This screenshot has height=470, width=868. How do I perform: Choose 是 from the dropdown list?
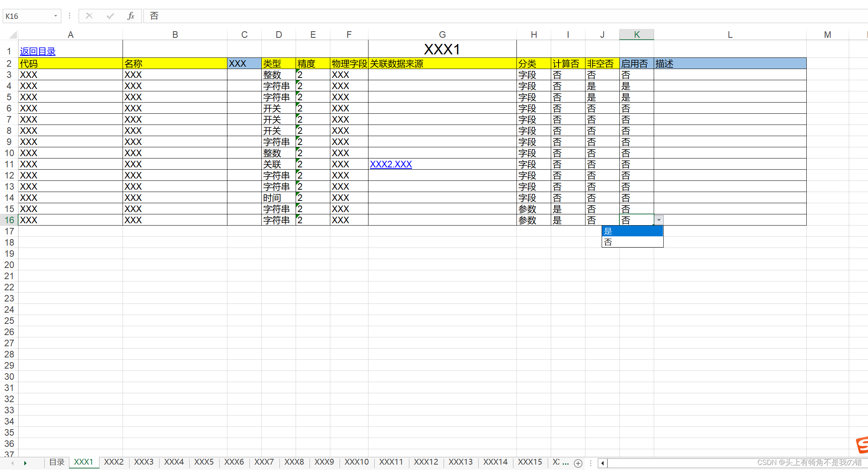click(x=632, y=231)
